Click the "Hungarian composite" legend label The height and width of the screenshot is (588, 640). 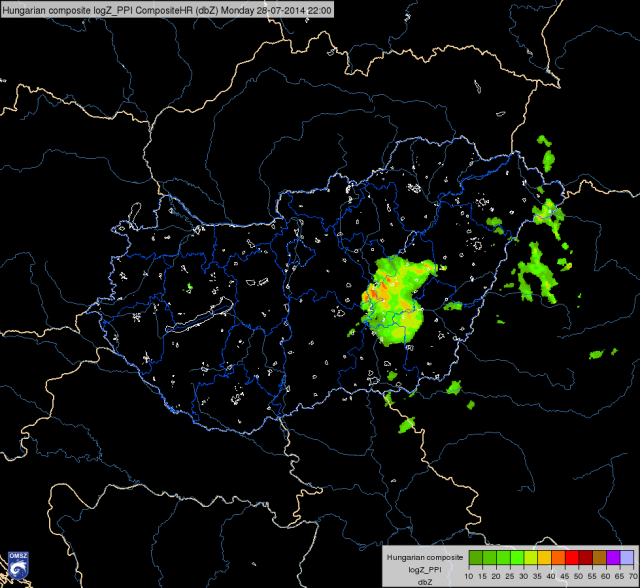click(x=425, y=557)
